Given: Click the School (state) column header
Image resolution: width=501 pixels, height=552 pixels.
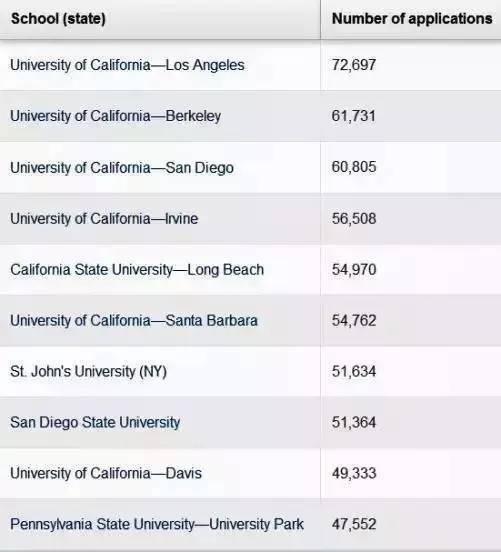Looking at the screenshot, I should [x=58, y=19].
